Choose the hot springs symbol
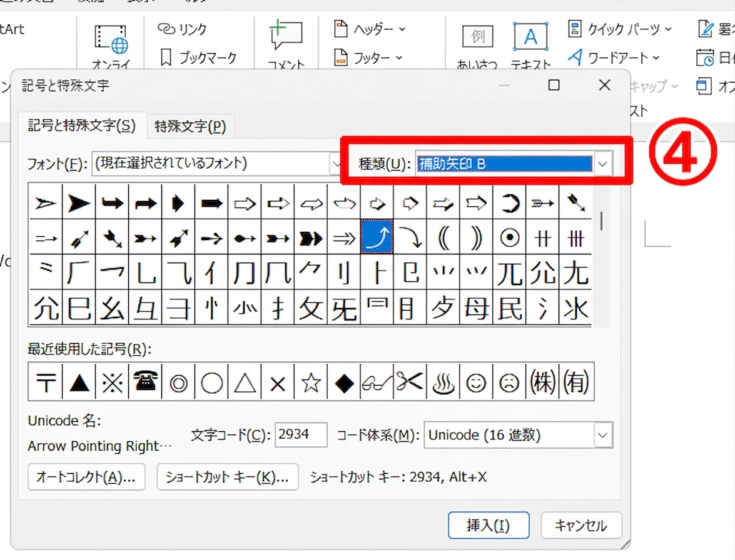This screenshot has height=560, width=735. click(x=444, y=381)
